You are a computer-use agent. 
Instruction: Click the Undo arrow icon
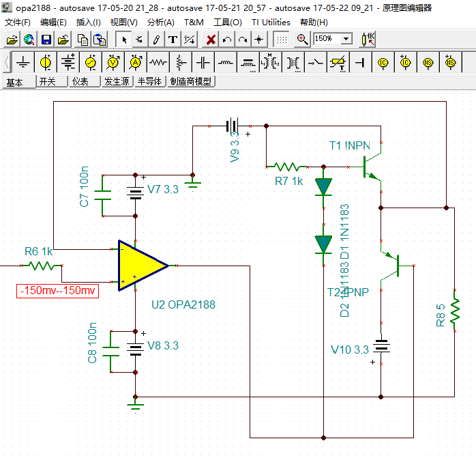pos(227,40)
